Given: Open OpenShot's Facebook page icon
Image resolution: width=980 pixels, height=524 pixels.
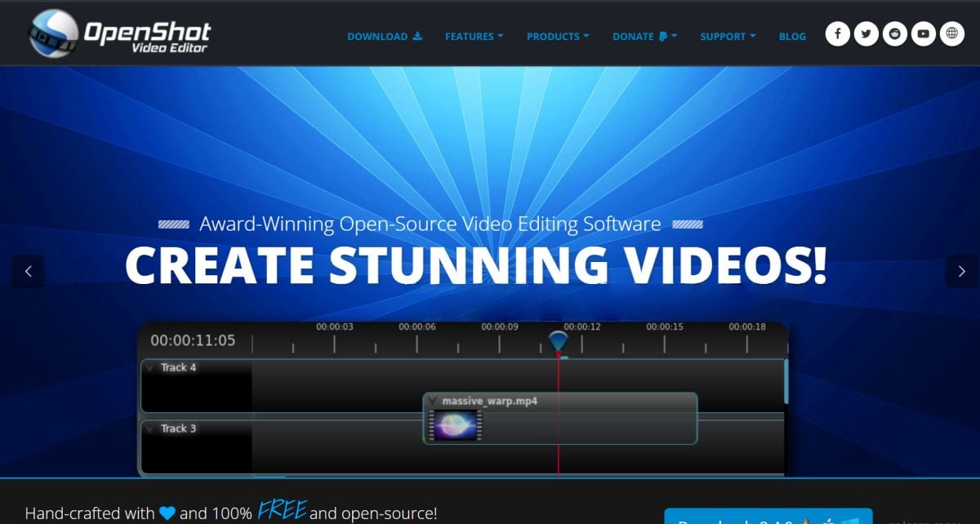Looking at the screenshot, I should (837, 34).
